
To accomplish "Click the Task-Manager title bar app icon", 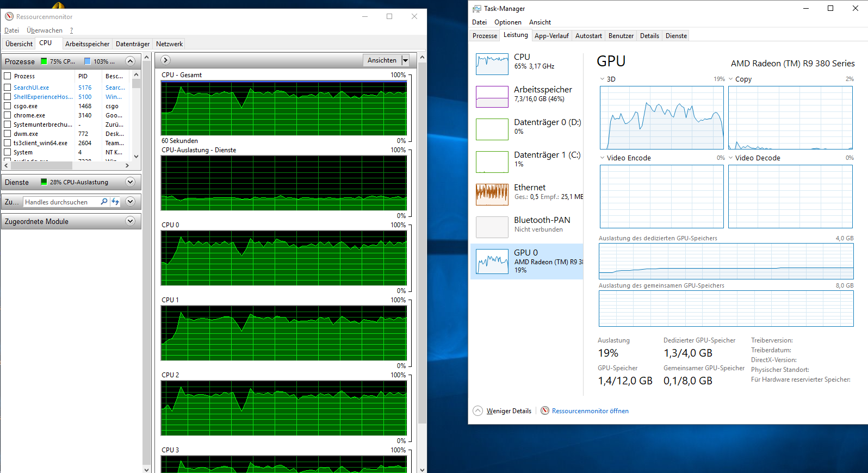I will (x=477, y=9).
